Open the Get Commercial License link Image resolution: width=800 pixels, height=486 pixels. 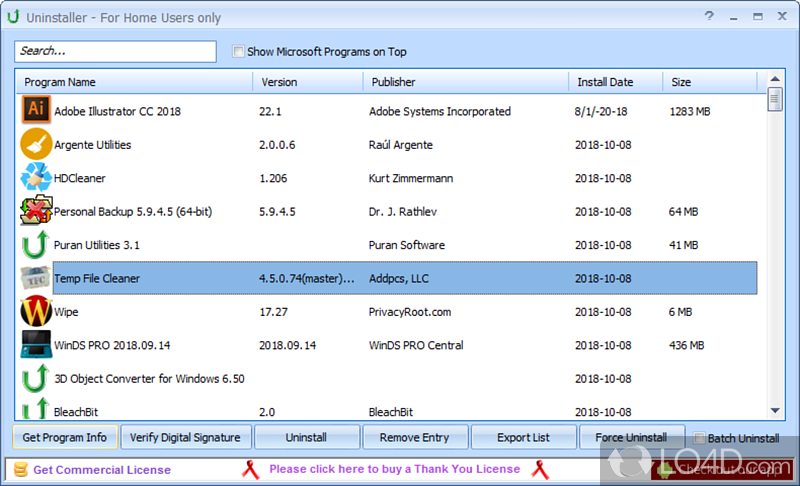pyautogui.click(x=102, y=470)
